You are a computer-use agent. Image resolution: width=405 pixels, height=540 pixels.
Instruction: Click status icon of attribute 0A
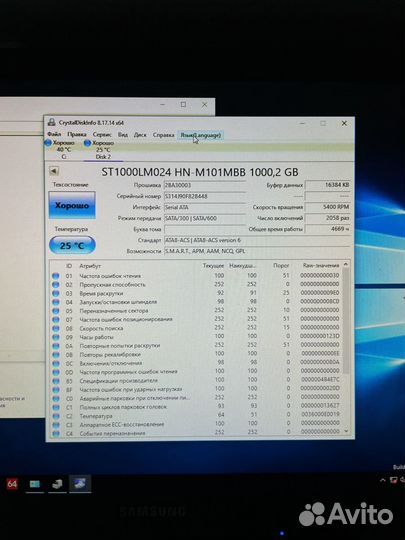pyautogui.click(x=55, y=346)
